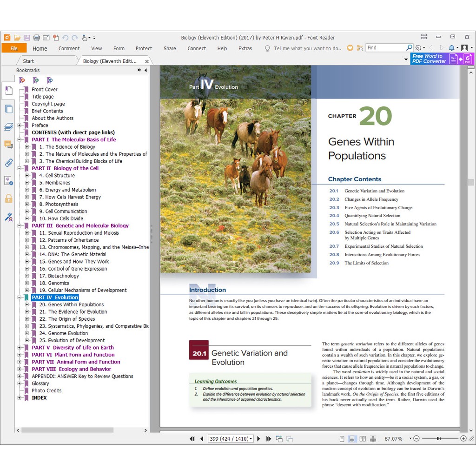Click the delete bookmark icon
The width and height of the screenshot is (476, 476).
(x=22, y=80)
